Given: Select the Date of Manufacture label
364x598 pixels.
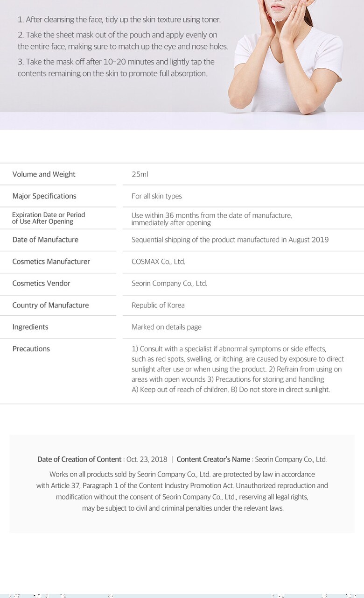Looking at the screenshot, I should pyautogui.click(x=45, y=240).
